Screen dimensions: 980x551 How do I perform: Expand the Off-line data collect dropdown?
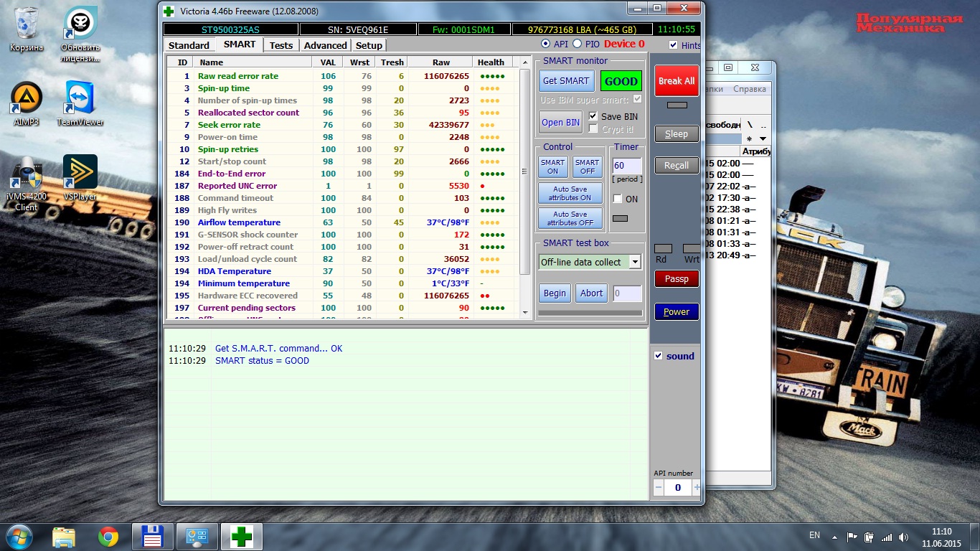(x=635, y=262)
